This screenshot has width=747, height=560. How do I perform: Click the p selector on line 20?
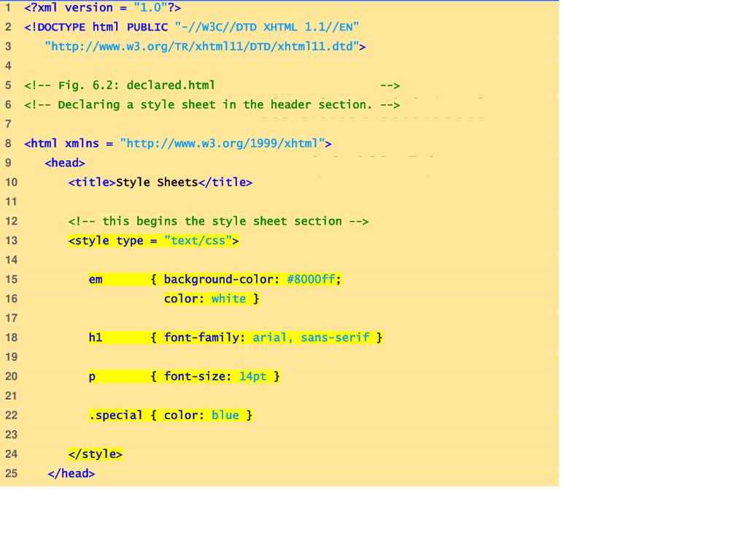tap(92, 377)
